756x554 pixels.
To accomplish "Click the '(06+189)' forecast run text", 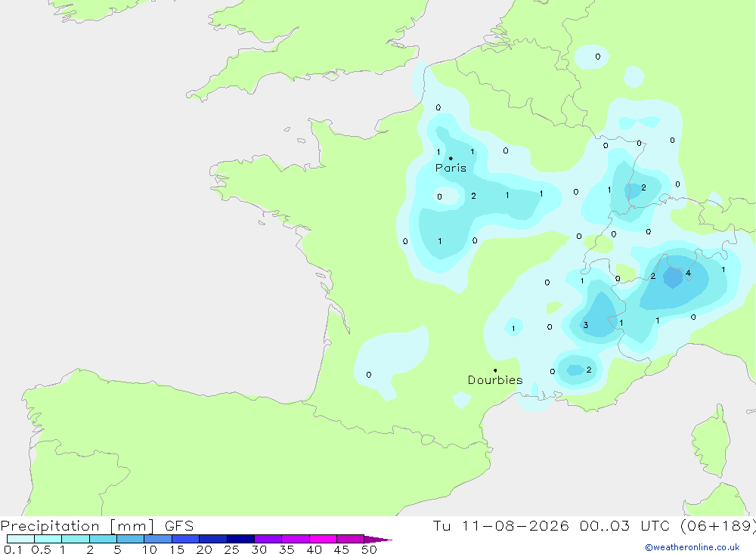I will click(x=717, y=525).
